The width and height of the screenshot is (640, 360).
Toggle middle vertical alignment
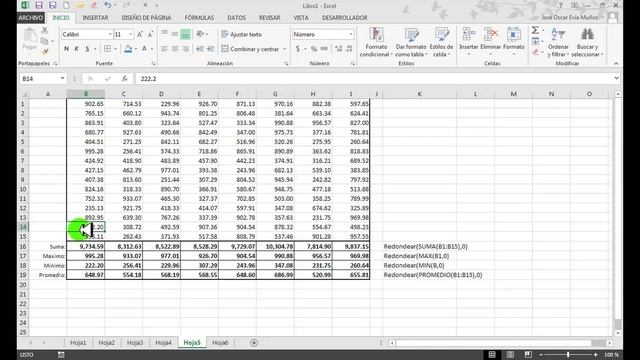pos(175,34)
